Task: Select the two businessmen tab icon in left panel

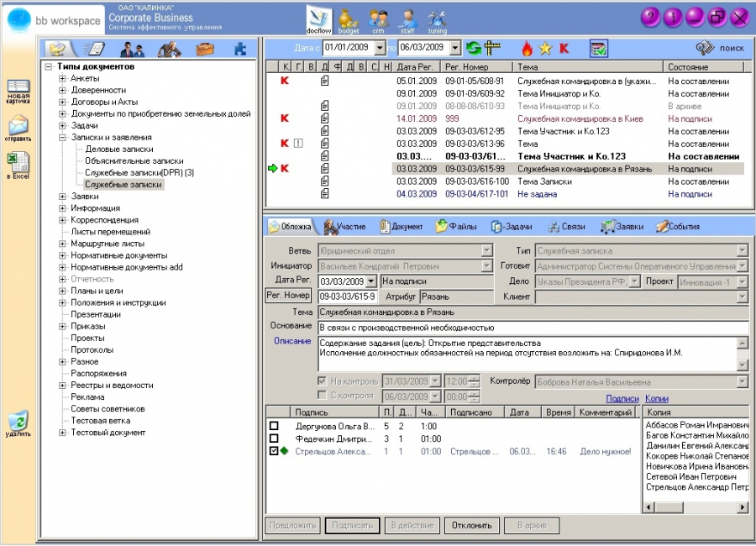Action: 132,50
